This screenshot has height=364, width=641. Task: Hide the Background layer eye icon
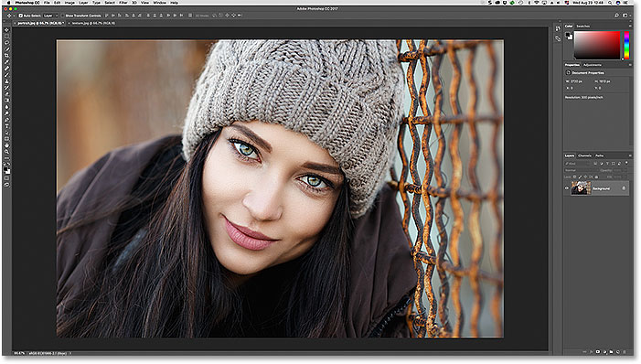point(567,188)
